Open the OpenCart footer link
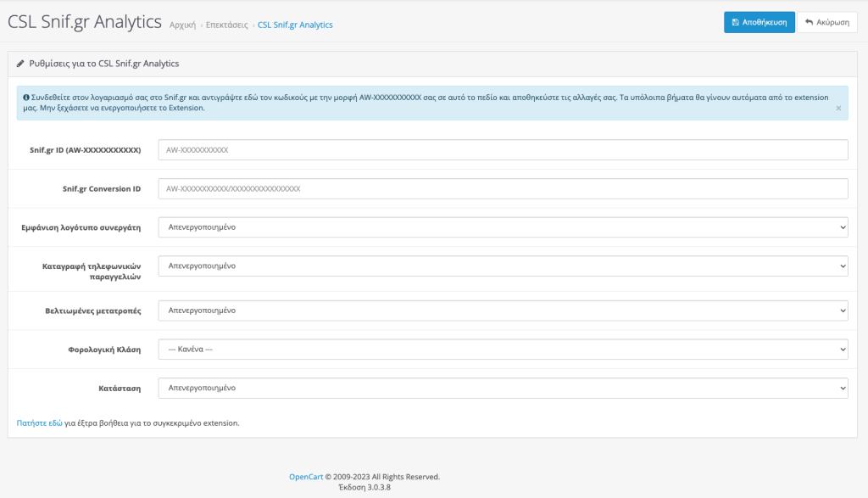This screenshot has width=868, height=498. 305,477
